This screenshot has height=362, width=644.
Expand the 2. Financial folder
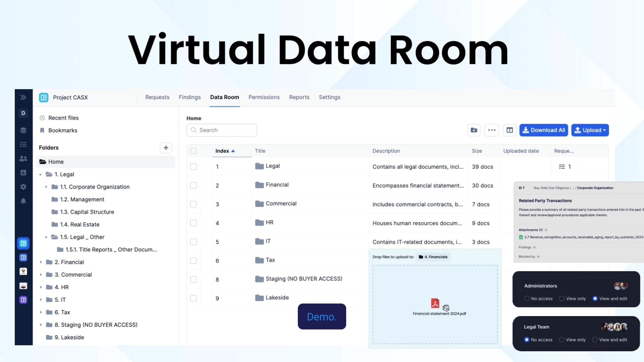(41, 262)
